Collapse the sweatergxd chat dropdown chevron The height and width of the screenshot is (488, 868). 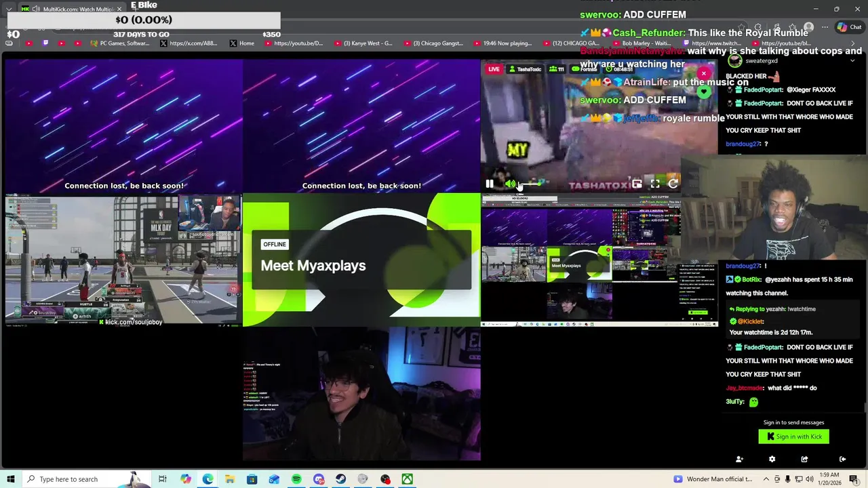tap(852, 61)
